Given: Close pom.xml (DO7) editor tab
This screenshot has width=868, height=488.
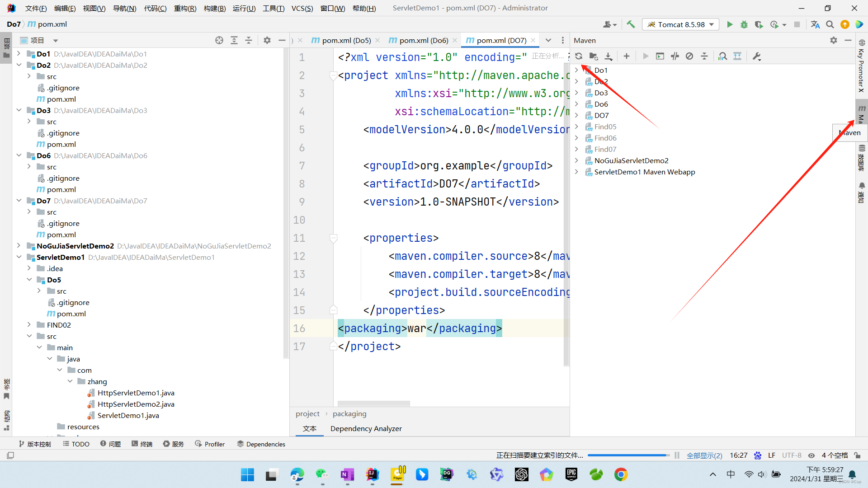Looking at the screenshot, I should tap(533, 40).
